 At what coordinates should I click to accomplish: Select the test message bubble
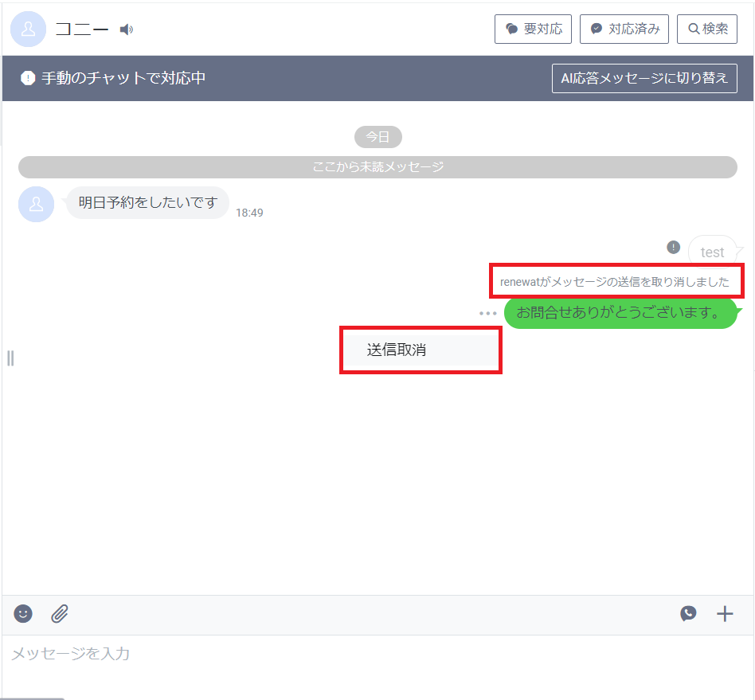pos(712,252)
